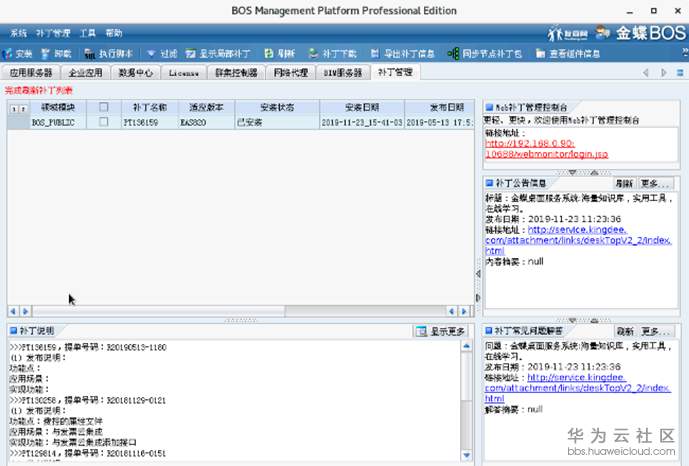Switch to the 应用服务器 tab

31,72
